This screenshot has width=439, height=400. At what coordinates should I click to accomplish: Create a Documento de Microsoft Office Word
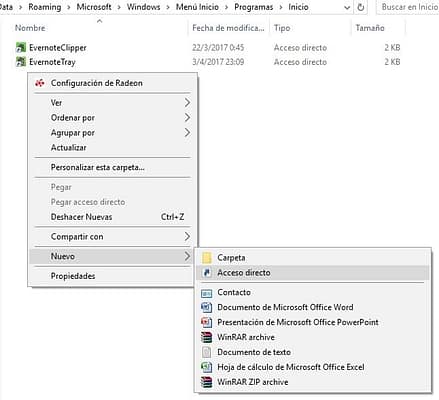point(313,307)
